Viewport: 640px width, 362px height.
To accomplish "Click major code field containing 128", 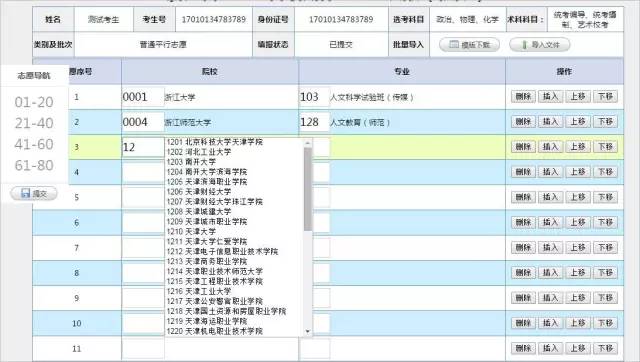I will point(314,122).
